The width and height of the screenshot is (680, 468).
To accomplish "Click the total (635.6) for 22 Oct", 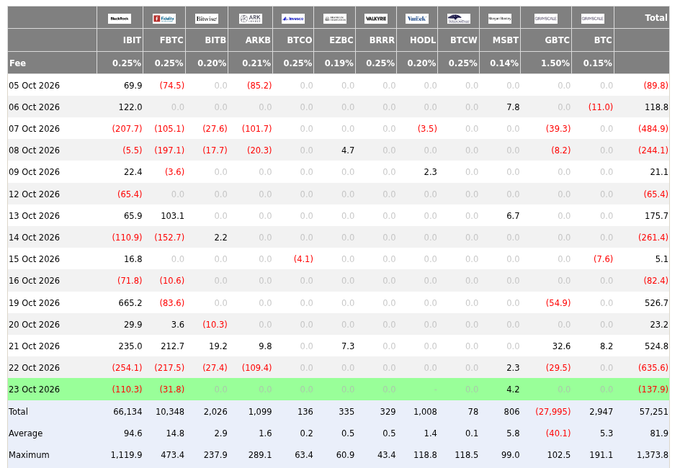I will click(653, 368).
